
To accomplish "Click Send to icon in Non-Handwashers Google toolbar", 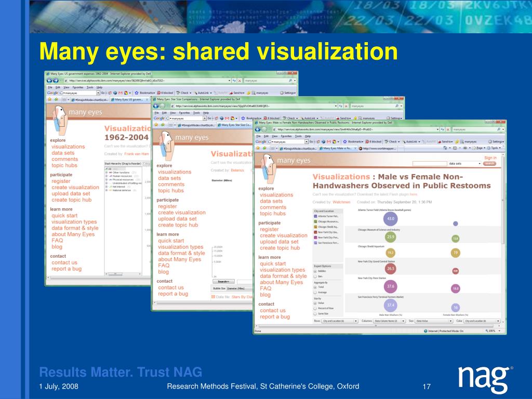I will pyautogui.click(x=440, y=142).
